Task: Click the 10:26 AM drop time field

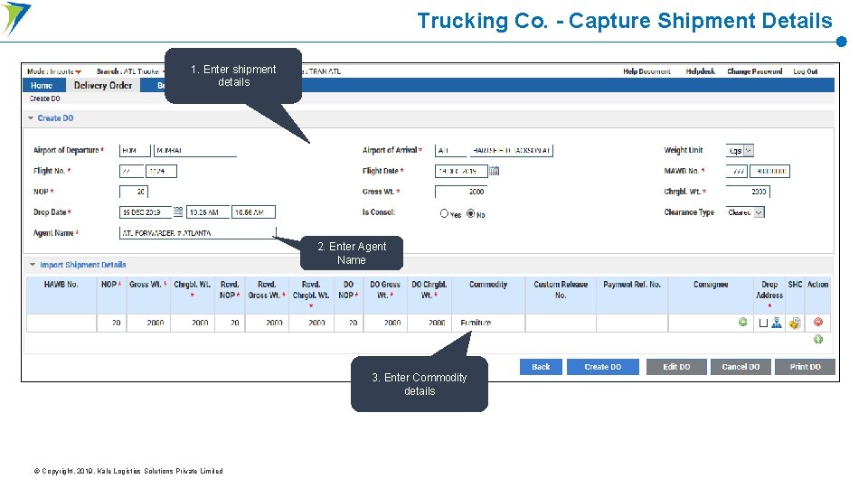Action: pyautogui.click(x=208, y=212)
